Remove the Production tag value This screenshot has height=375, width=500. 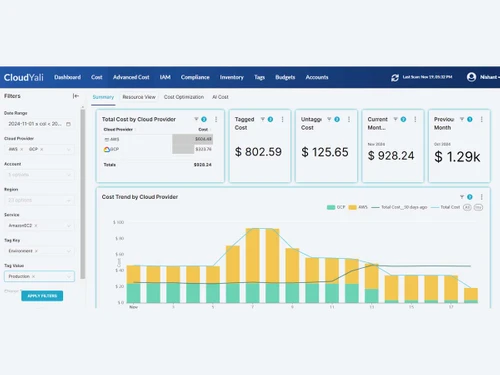[33, 276]
